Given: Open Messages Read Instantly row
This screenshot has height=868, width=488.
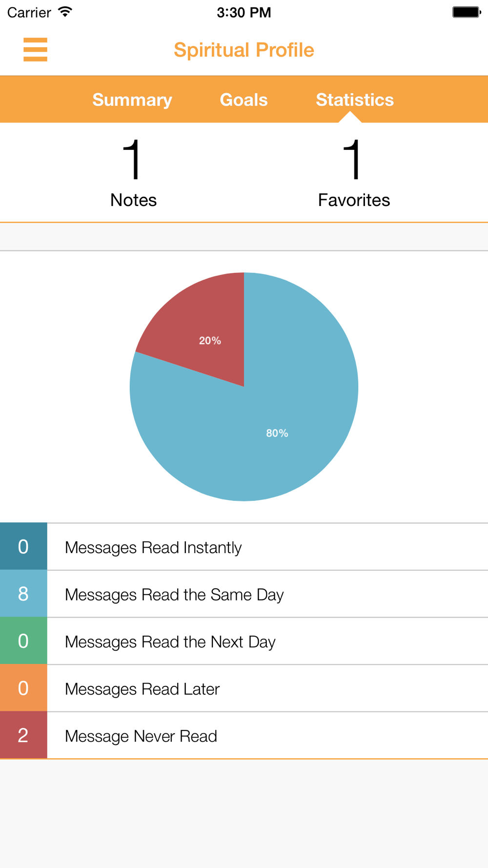Looking at the screenshot, I should tap(244, 546).
